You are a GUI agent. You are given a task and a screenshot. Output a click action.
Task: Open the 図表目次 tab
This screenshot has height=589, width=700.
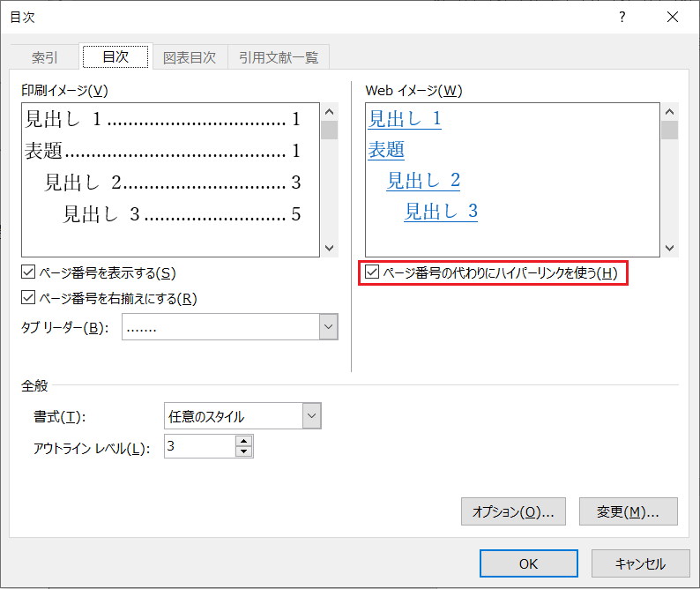click(x=189, y=58)
